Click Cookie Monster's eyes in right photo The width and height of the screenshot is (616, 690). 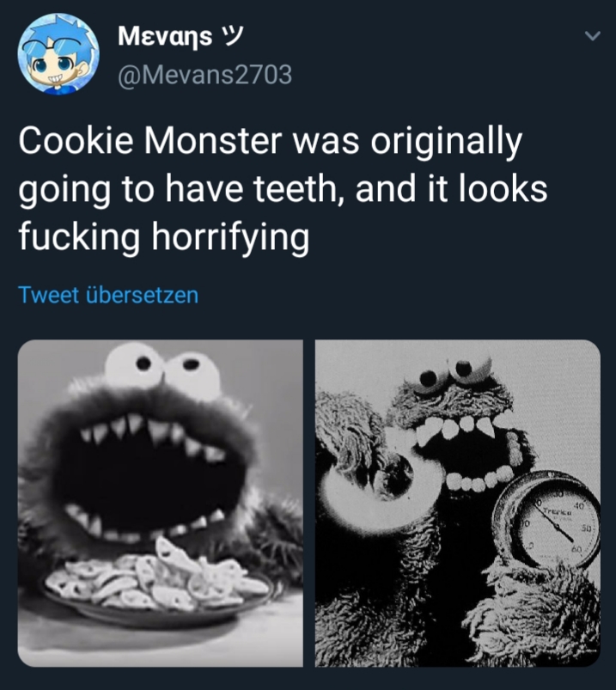tap(447, 375)
